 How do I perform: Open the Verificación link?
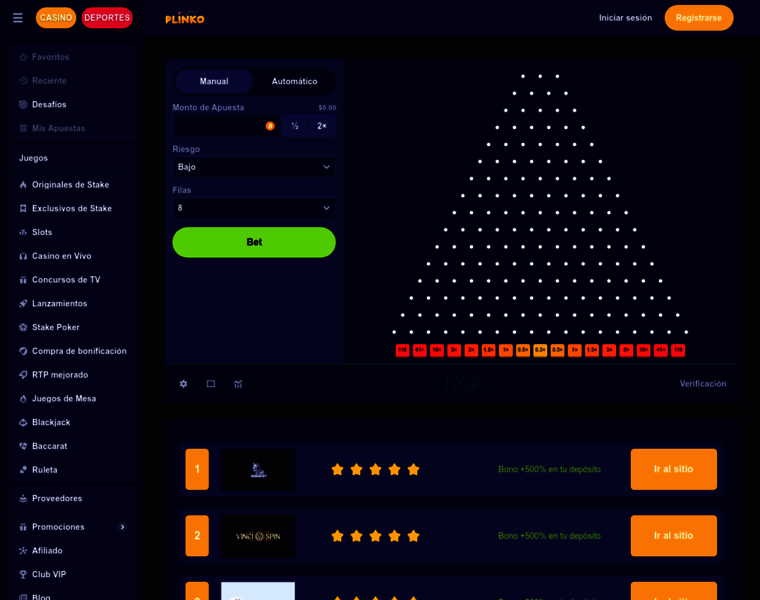point(703,384)
